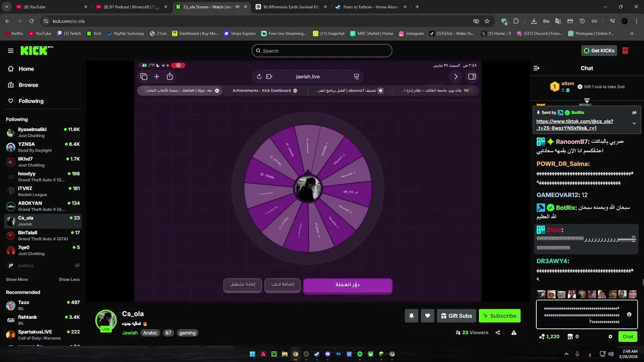Bookmark this page with star icon
The width and height of the screenshot is (644, 362).
pos(487,21)
